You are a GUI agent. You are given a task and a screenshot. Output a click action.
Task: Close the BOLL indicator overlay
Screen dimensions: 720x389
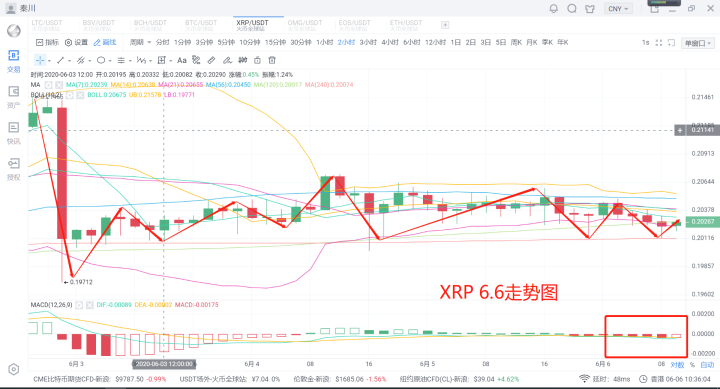click(x=80, y=95)
